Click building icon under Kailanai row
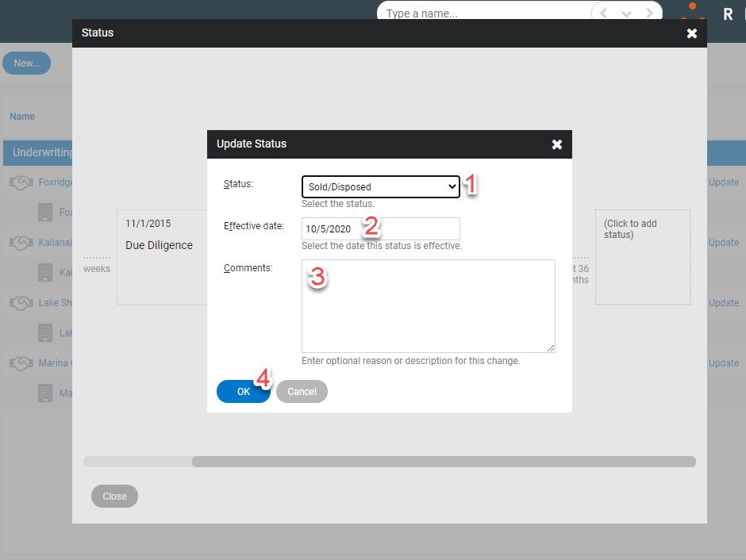Image resolution: width=746 pixels, height=560 pixels. point(45,273)
